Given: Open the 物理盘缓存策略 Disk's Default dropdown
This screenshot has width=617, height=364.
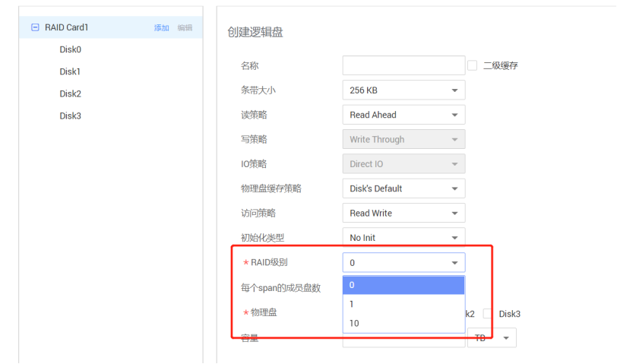Looking at the screenshot, I should (x=403, y=188).
